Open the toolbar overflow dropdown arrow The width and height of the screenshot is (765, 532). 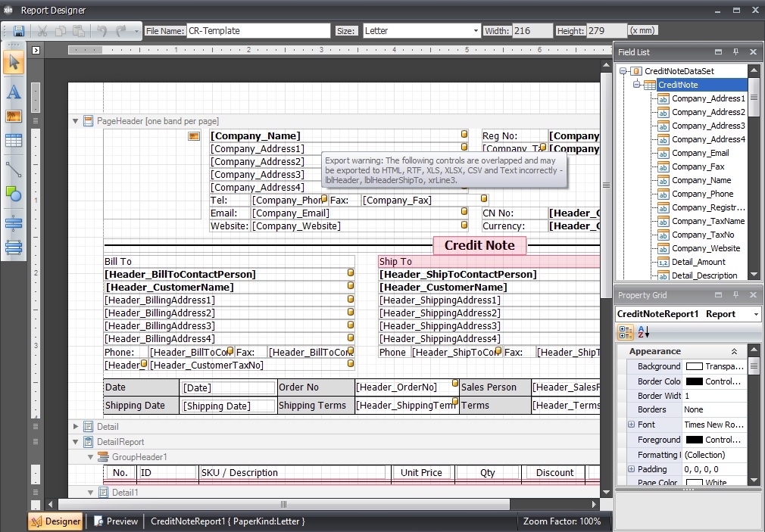tap(136, 32)
